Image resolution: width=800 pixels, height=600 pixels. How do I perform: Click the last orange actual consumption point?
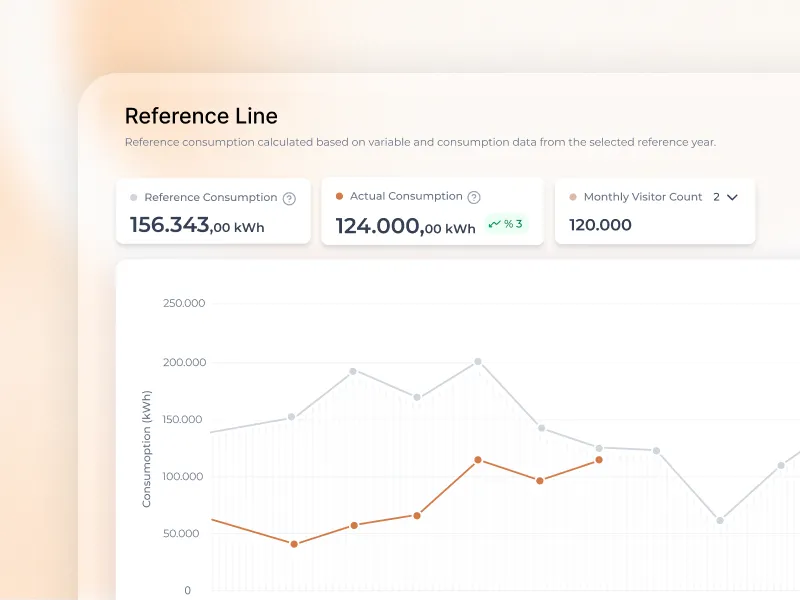click(599, 460)
